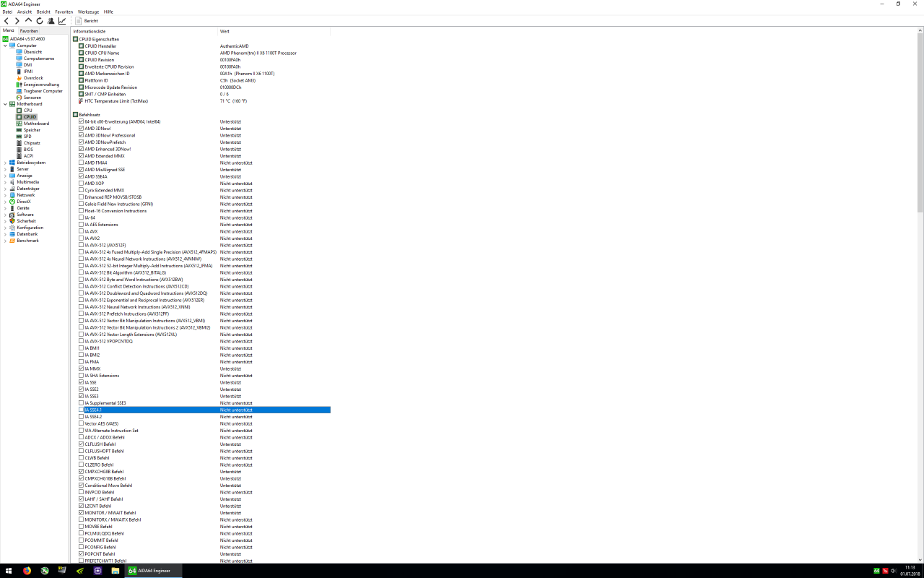
Task: Click the Forward arrow in the toolbar
Action: [17, 21]
